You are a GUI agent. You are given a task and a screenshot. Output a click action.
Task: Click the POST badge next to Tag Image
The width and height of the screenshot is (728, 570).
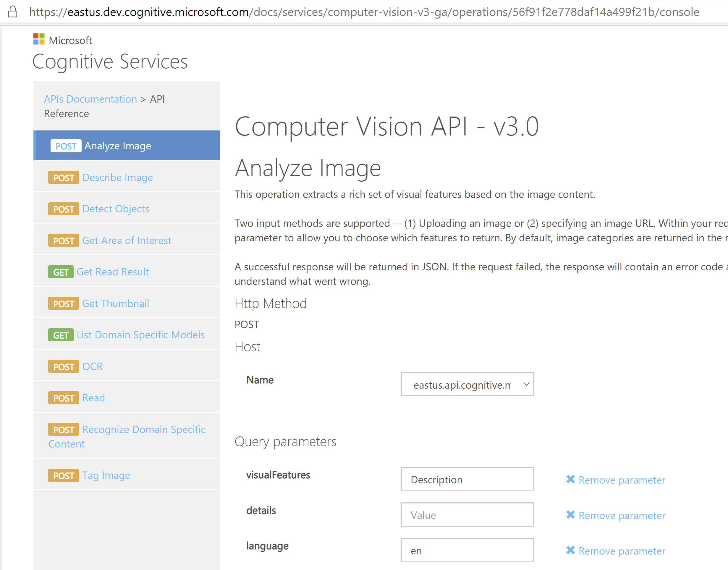pyautogui.click(x=64, y=475)
